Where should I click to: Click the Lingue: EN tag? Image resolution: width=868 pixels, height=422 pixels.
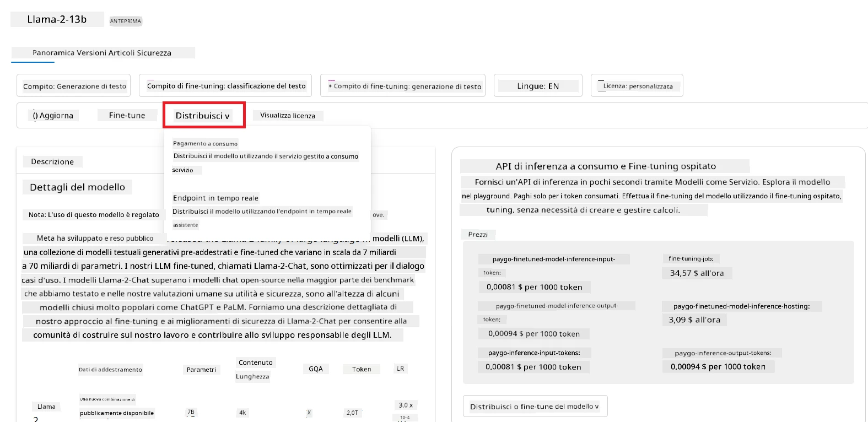point(538,86)
